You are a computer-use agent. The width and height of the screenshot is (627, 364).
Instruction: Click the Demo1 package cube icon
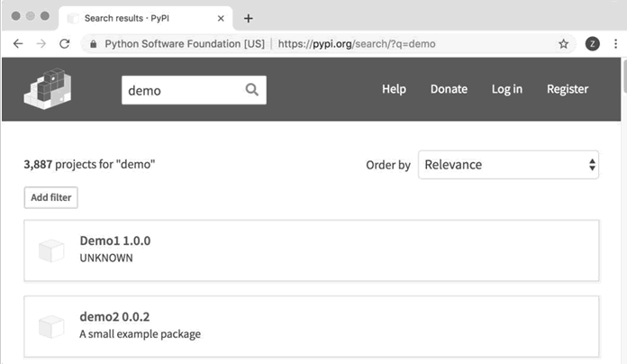51,250
